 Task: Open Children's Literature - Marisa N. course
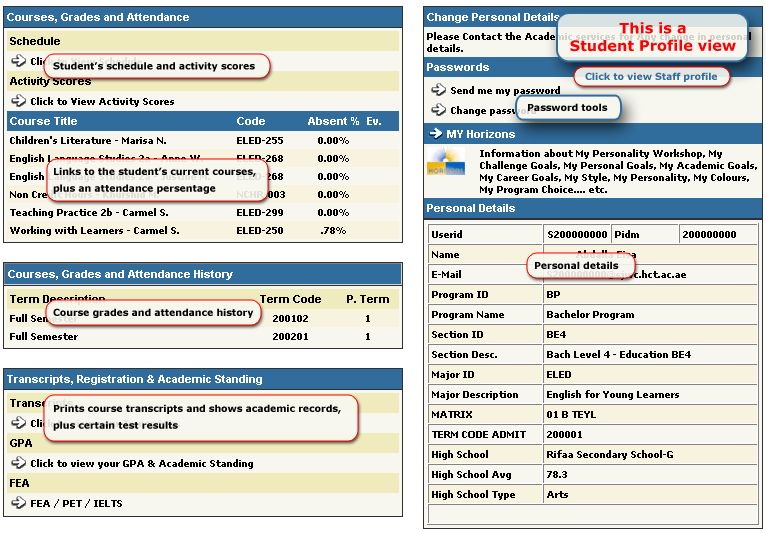pyautogui.click(x=88, y=141)
